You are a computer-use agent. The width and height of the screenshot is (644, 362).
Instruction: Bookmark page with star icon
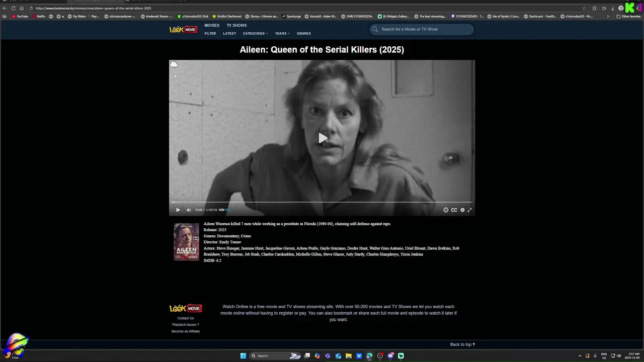tap(584, 8)
